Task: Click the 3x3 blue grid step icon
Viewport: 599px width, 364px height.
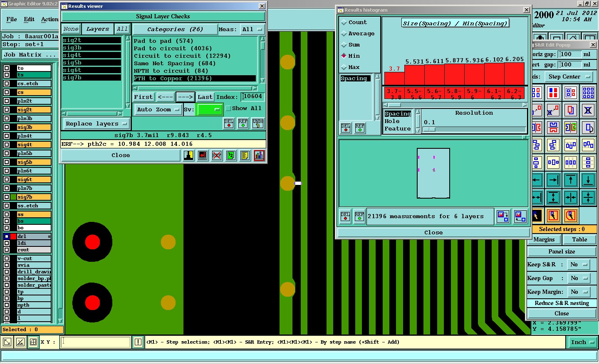Action: pyautogui.click(x=588, y=93)
